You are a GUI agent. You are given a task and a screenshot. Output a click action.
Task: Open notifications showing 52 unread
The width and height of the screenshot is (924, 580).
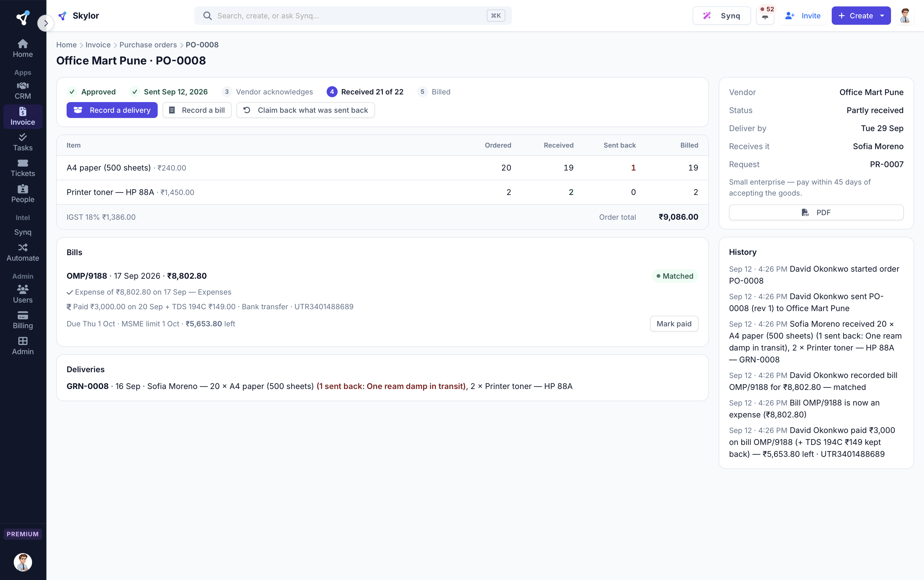pyautogui.click(x=765, y=16)
